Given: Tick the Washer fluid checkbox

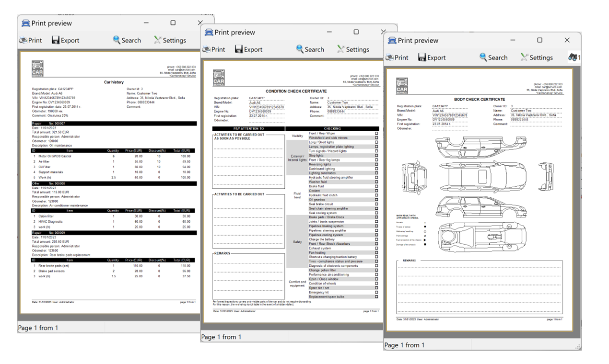Looking at the screenshot, I should pyautogui.click(x=376, y=182).
